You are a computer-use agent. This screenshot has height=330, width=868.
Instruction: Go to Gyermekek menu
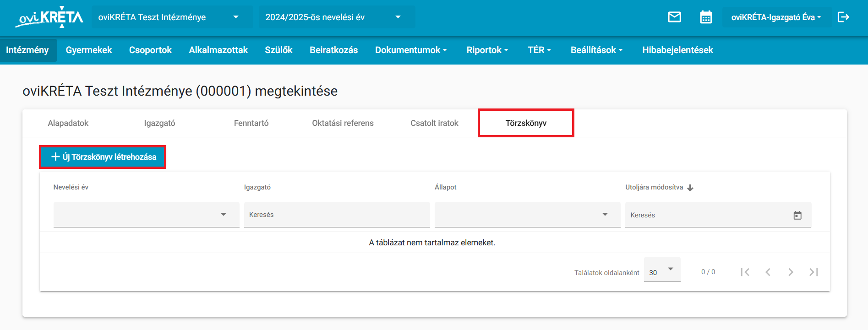(89, 50)
